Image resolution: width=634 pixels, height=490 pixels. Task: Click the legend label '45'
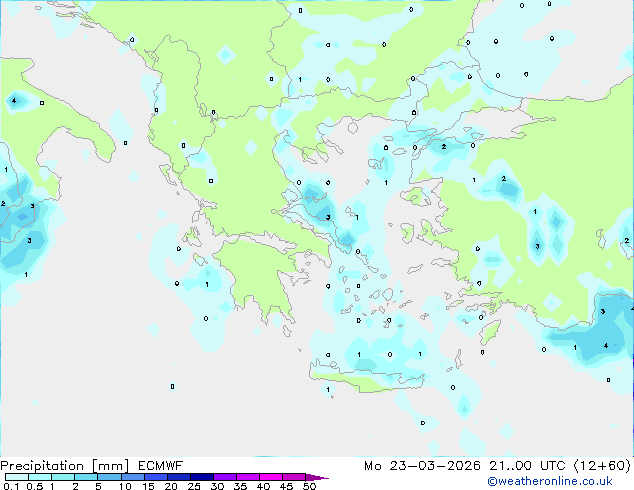286,486
